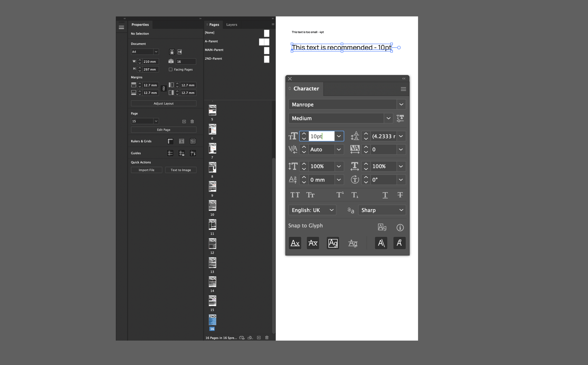Open the English: UK language dropdown
The width and height of the screenshot is (588, 365).
tap(331, 210)
